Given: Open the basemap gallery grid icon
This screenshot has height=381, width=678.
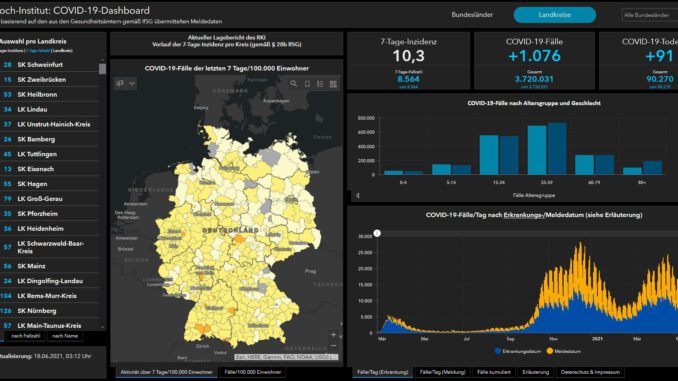Looking at the screenshot, I should pos(333,84).
